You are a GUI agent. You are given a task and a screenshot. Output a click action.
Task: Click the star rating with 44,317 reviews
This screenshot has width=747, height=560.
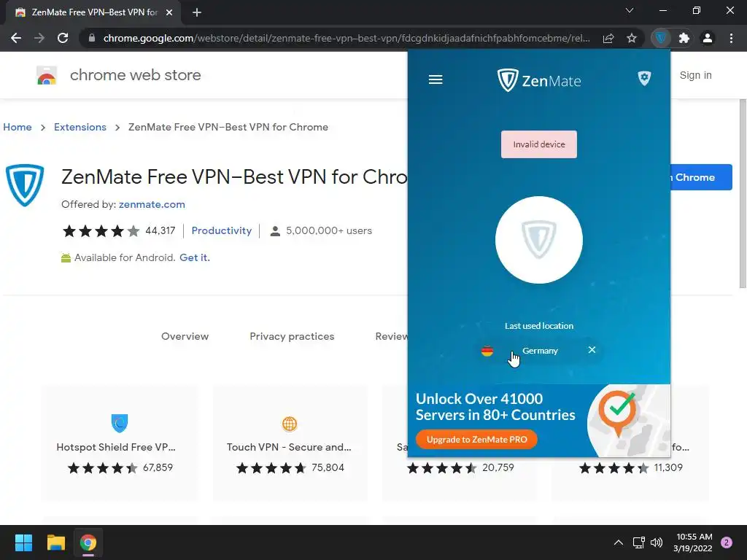pos(101,231)
